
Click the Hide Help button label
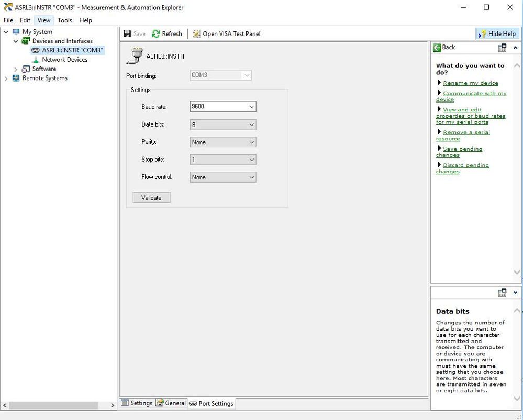(502, 33)
